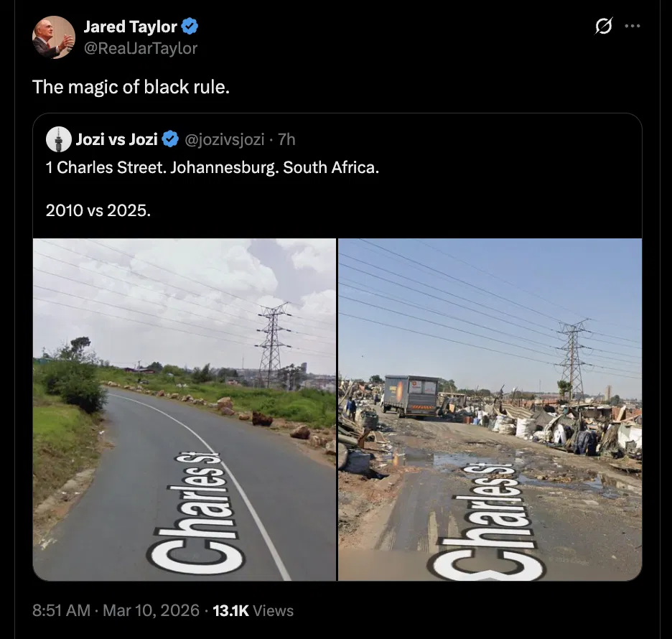This screenshot has height=639, width=672.
Task: Click the Grok slashed-circle icon
Action: pos(604,27)
